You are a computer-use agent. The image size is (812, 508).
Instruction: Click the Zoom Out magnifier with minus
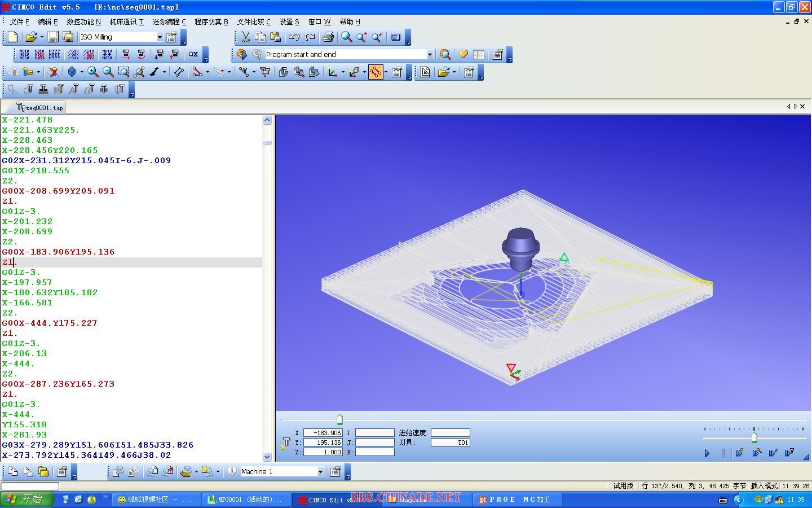pyautogui.click(x=108, y=72)
